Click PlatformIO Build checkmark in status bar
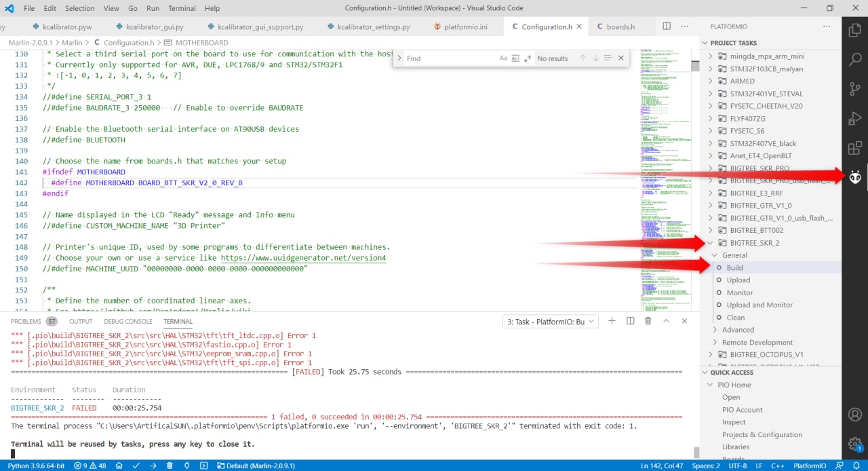Viewport: 868px width, 471px height. coord(136,466)
